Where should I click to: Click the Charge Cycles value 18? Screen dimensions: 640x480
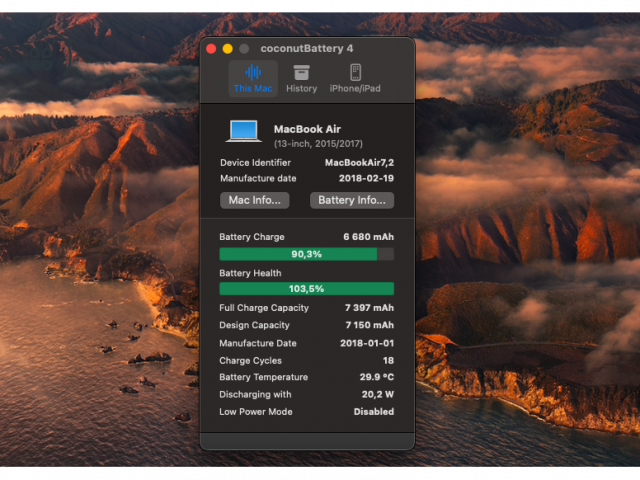tap(389, 361)
